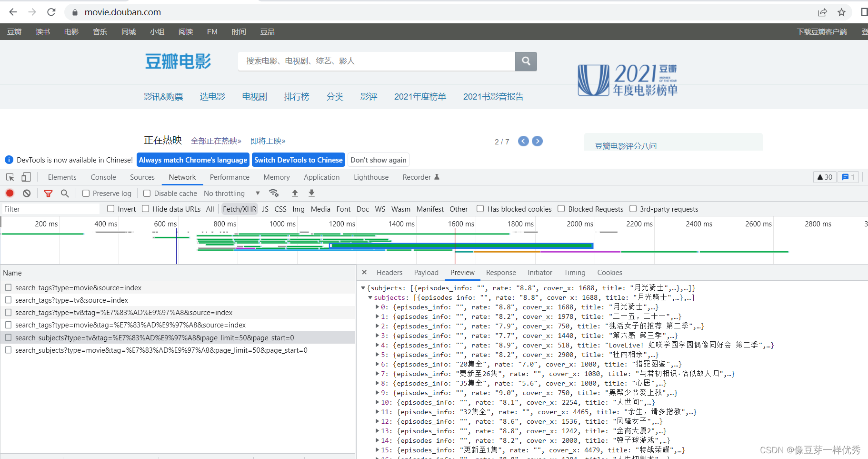Click the browser address bar URL

123,12
